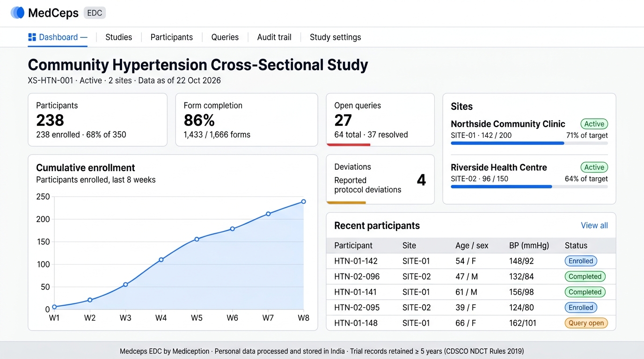Viewport: 644px width, 359px height.
Task: Click the Dashboard grid icon
Action: (32, 37)
